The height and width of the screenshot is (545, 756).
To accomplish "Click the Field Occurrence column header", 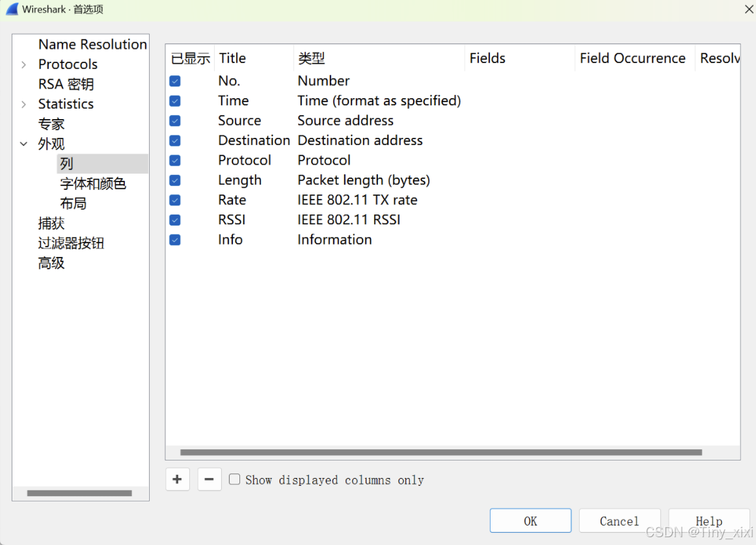I will tap(635, 59).
